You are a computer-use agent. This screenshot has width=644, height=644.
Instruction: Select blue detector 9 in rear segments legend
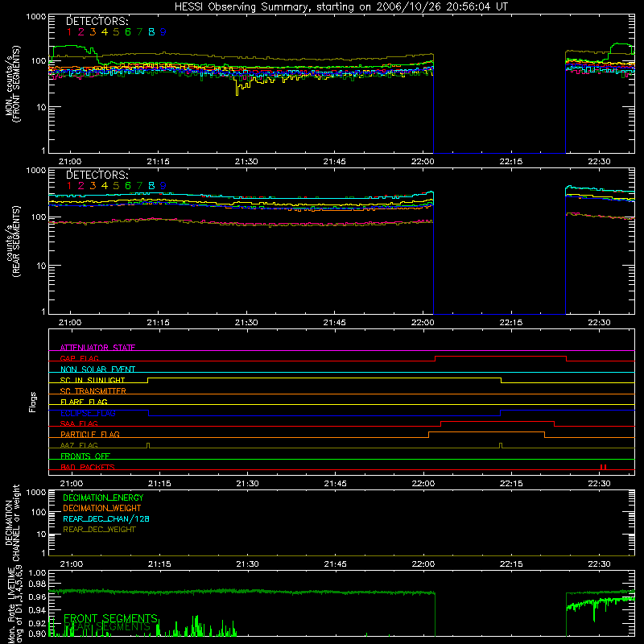[x=163, y=186]
